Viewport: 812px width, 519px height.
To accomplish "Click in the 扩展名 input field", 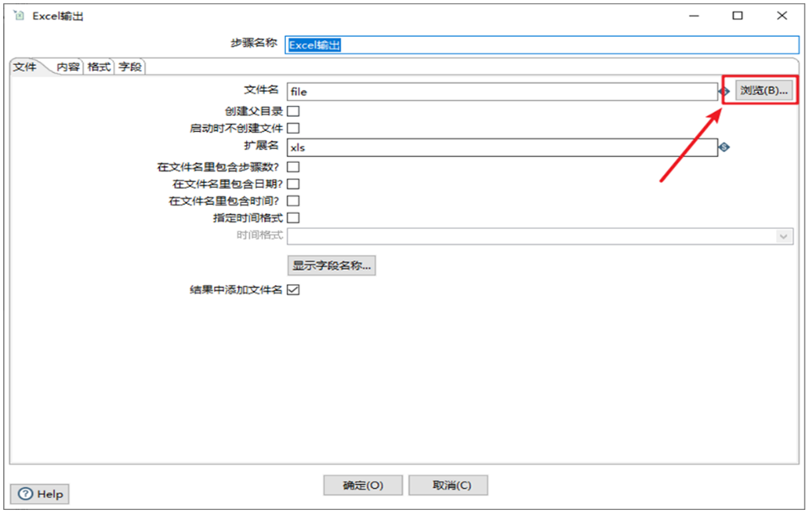I will tap(503, 147).
